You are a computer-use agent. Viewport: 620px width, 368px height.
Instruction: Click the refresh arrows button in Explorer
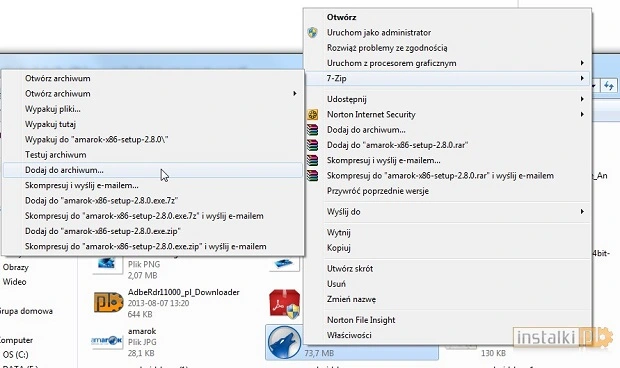(609, 85)
